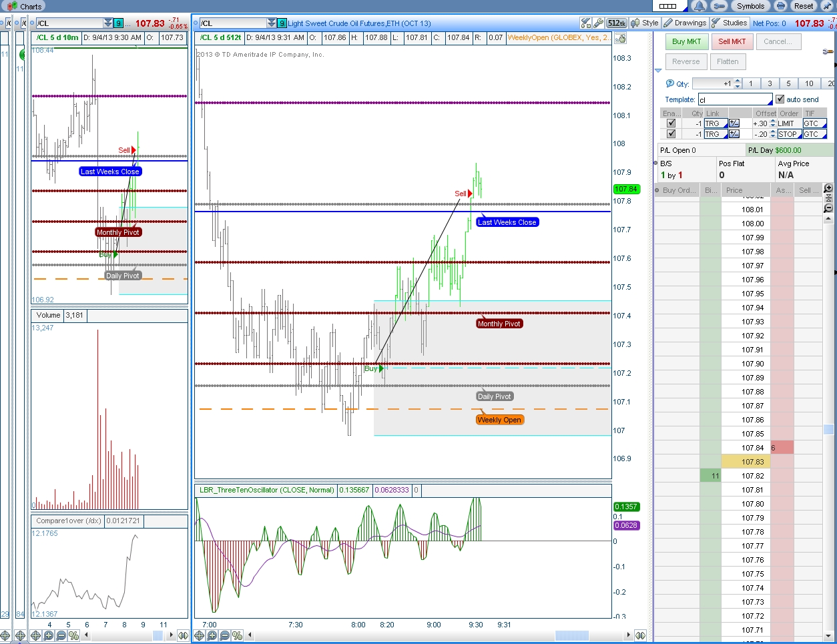This screenshot has width=837, height=644.
Task: Click the crosshair icon below the main chart
Action: point(199,635)
